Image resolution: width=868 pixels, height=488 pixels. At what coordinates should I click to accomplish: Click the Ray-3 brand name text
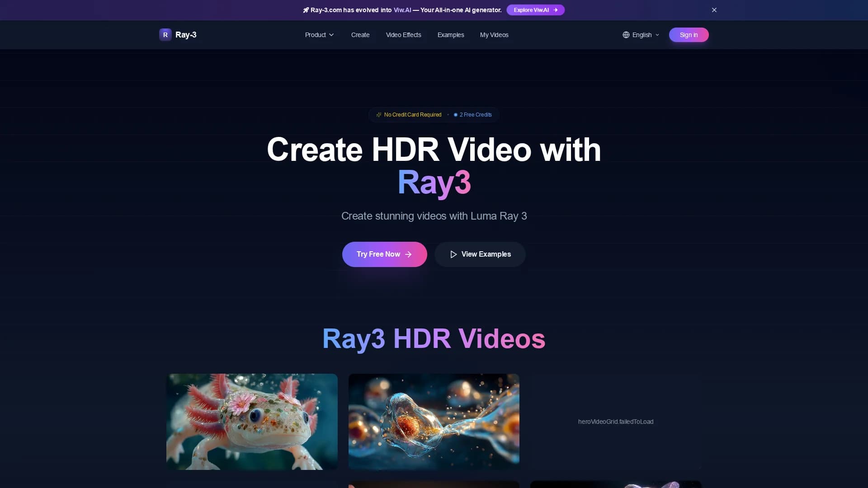click(x=186, y=35)
